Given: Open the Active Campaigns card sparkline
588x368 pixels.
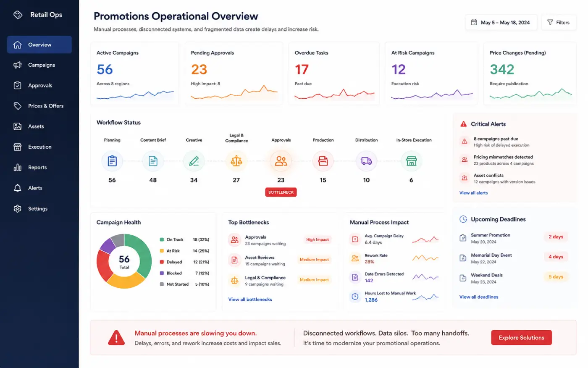Looking at the screenshot, I should pos(135,95).
